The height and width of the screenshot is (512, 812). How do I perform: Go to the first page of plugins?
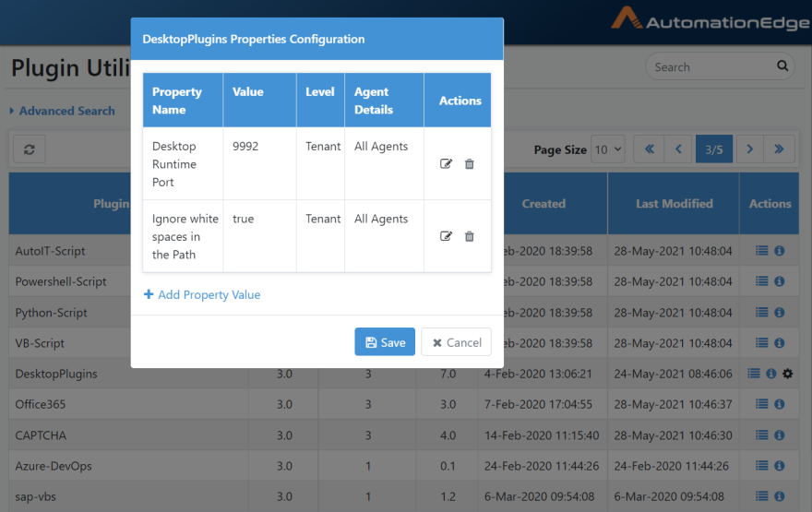coord(649,149)
